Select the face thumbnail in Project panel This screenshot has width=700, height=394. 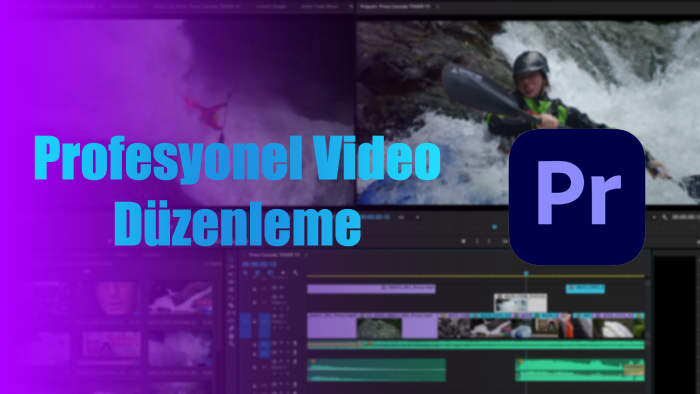110,298
